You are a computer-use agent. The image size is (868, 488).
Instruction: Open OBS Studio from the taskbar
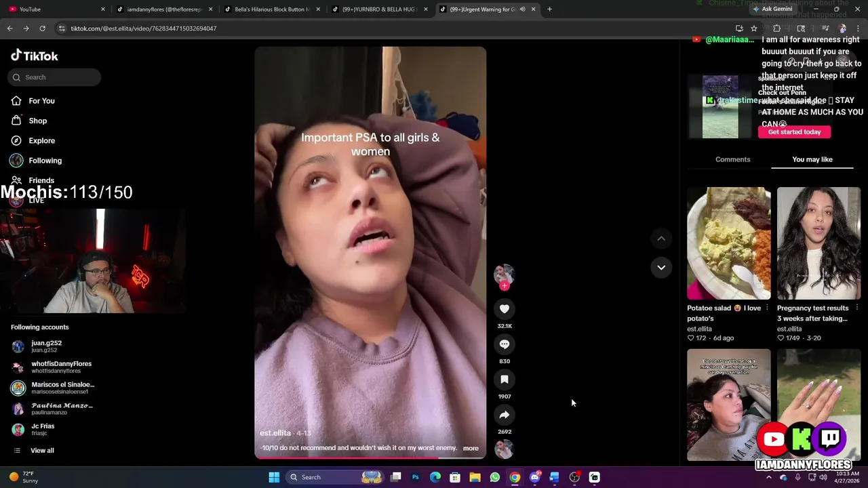click(x=574, y=477)
